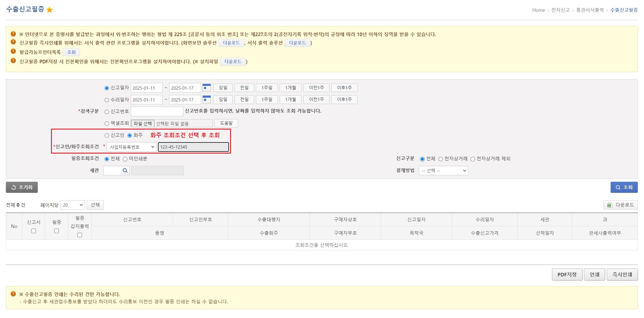Expand the 결제방법 선택 dropdown
644x318 pixels.
coord(443,171)
